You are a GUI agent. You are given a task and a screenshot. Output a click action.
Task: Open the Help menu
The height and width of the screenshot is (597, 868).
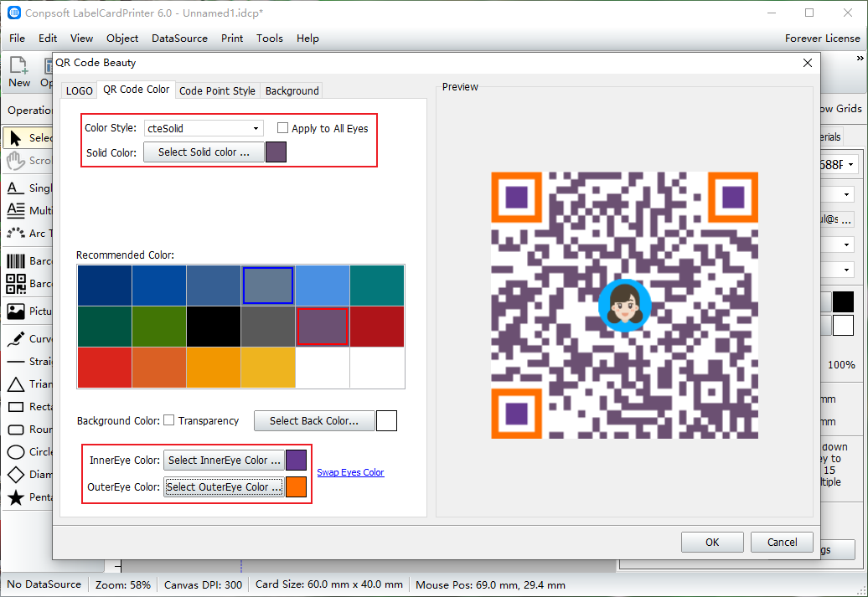pyautogui.click(x=307, y=39)
